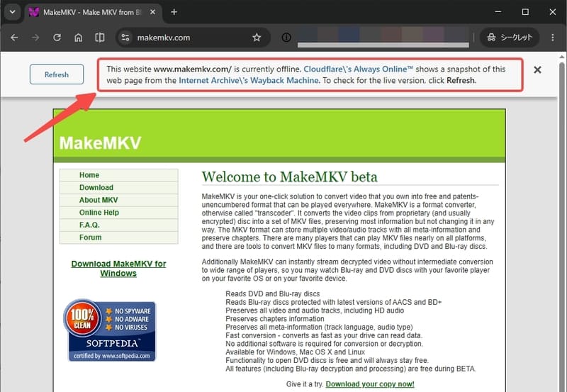Click 'Preserves chapters information' text
Screen dimensions: 567x392
point(275,318)
